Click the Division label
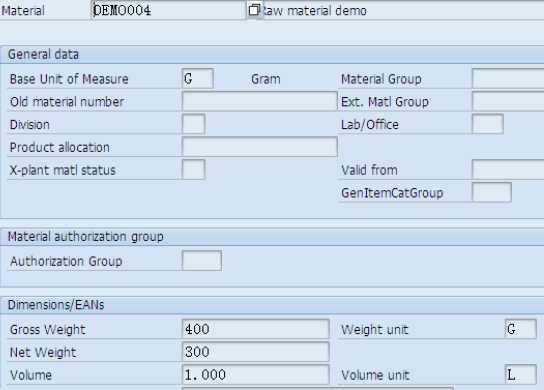The width and height of the screenshot is (544, 390). click(29, 125)
